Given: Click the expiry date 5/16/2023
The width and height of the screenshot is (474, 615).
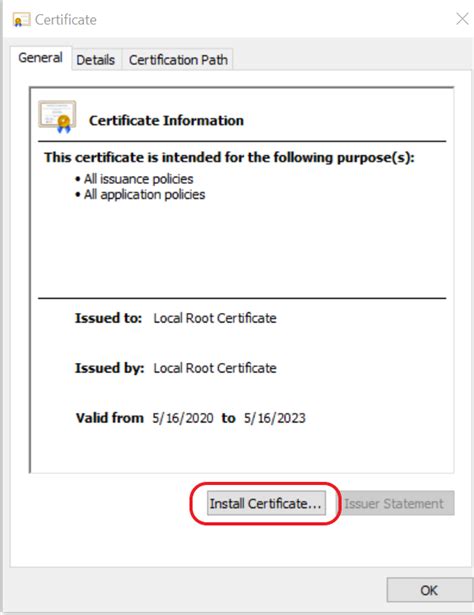Looking at the screenshot, I should point(274,418).
